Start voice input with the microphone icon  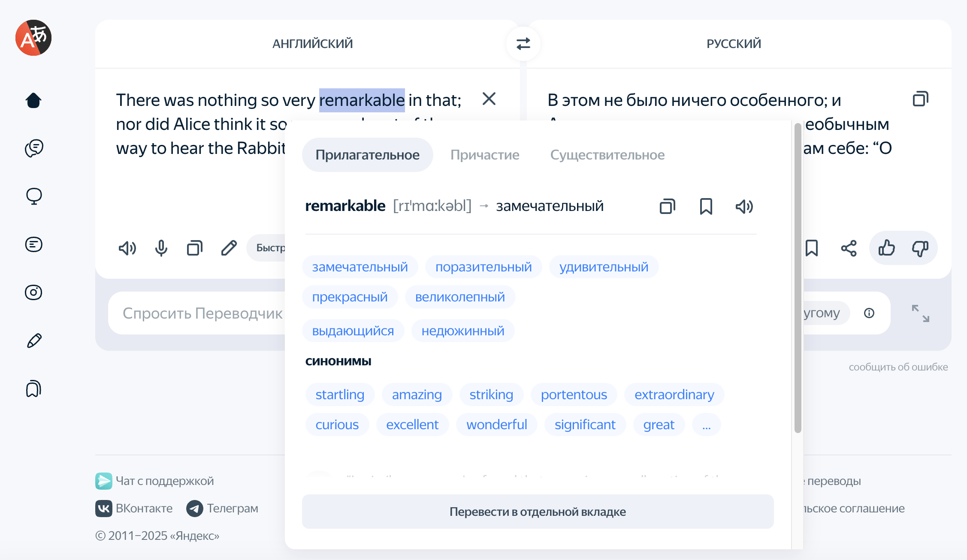tap(161, 248)
